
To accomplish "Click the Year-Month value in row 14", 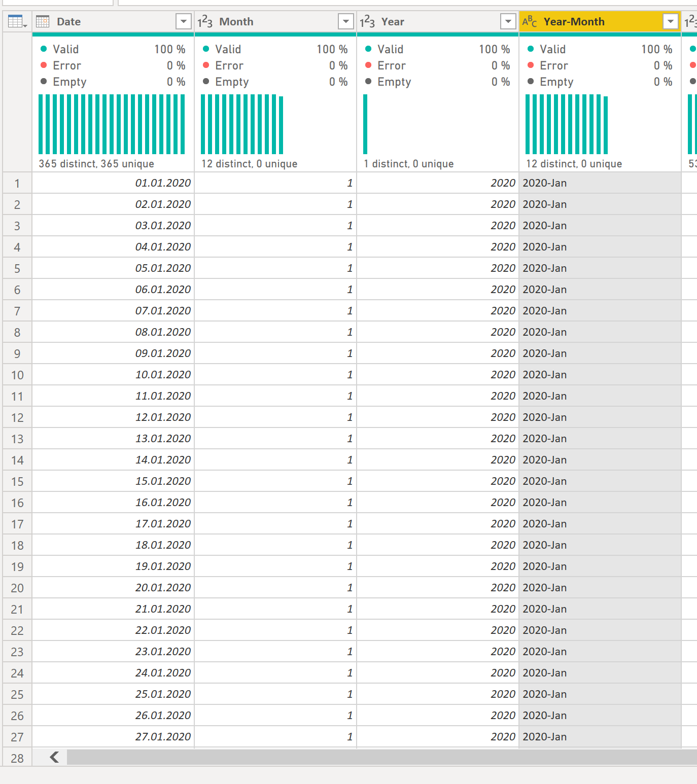I will pos(600,460).
